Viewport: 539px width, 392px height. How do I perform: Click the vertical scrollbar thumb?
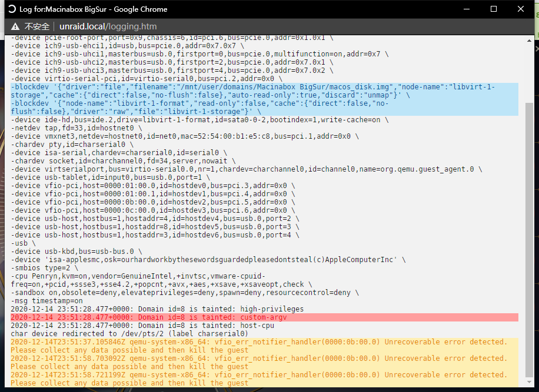529,240
